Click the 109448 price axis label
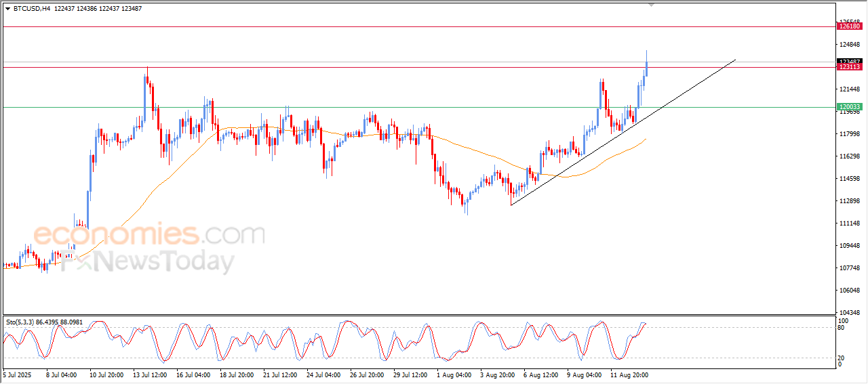This screenshot has height=384, width=868. pyautogui.click(x=850, y=246)
